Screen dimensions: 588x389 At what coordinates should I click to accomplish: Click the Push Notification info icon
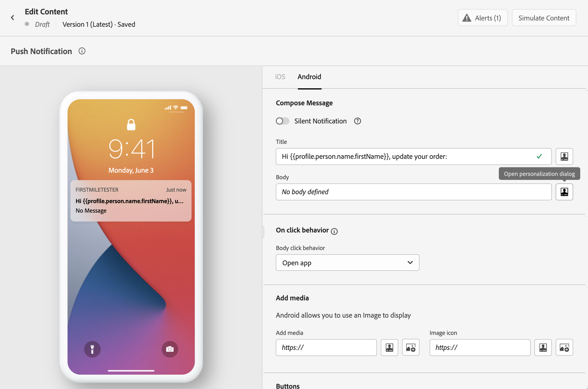82,51
